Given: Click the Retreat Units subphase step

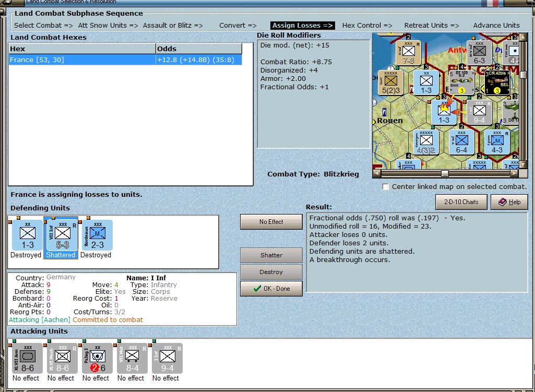Looking at the screenshot, I should (432, 25).
